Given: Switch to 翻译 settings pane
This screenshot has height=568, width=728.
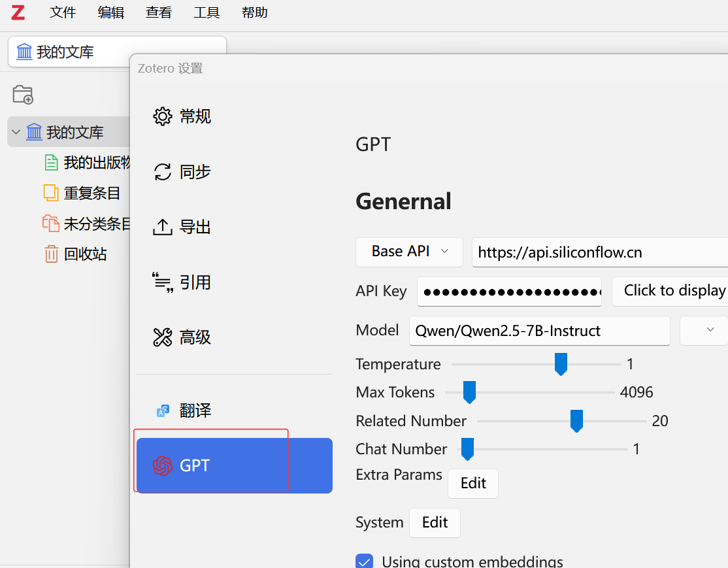Looking at the screenshot, I should tap(235, 410).
